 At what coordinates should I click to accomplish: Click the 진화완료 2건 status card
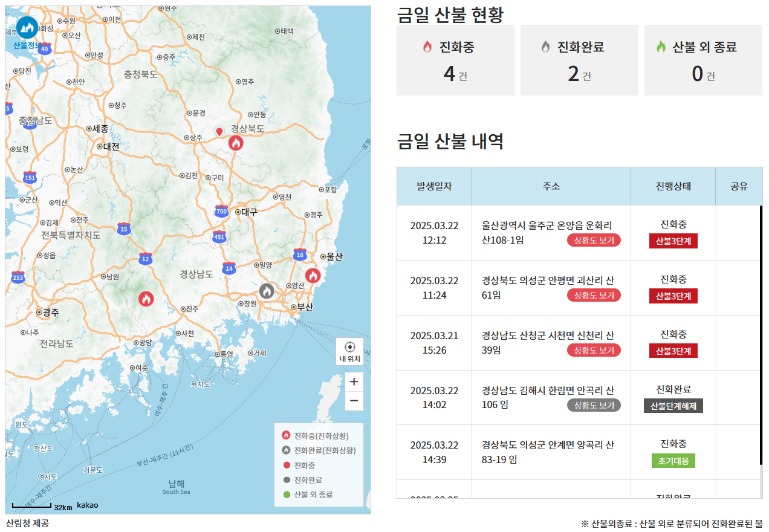coord(579,60)
